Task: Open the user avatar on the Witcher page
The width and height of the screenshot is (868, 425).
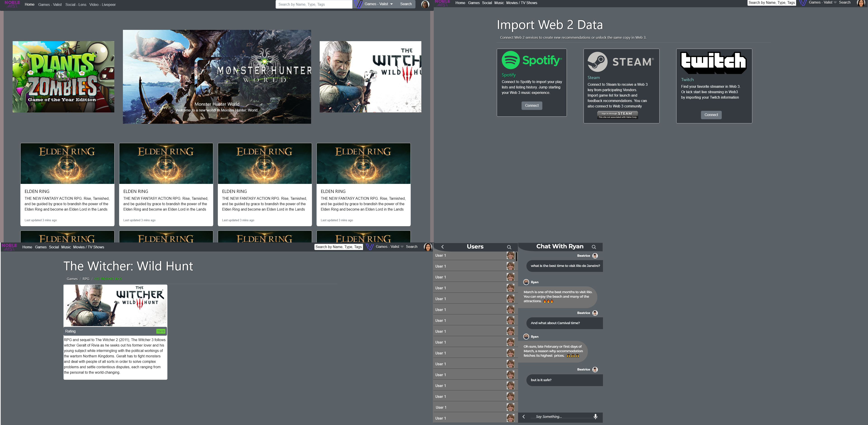Action: (x=428, y=247)
